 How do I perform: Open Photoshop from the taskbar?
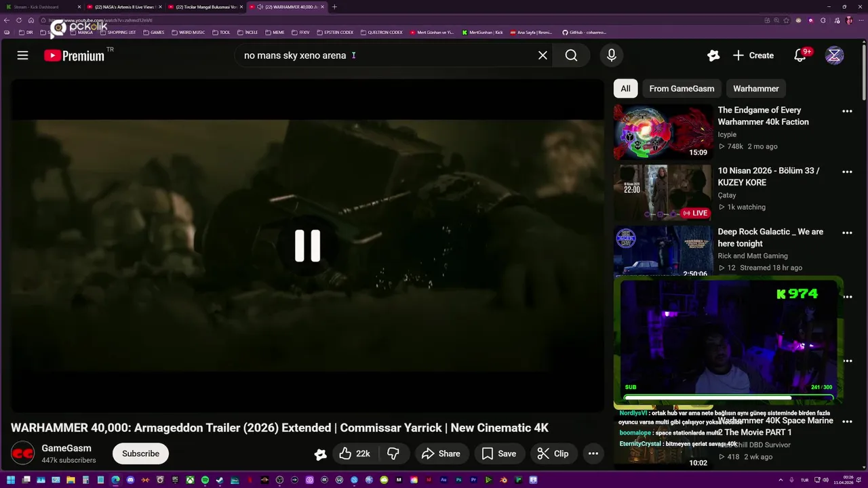click(458, 480)
